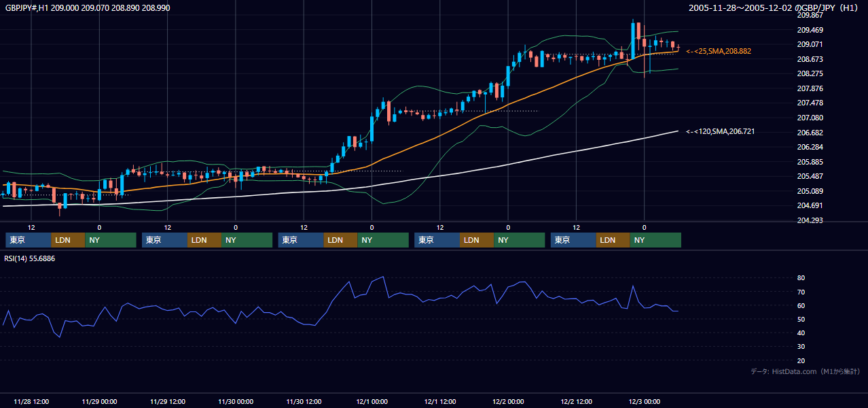The width and height of the screenshot is (868, 408).
Task: Select the 12/3 00:00 time axis label
Action: [x=645, y=401]
